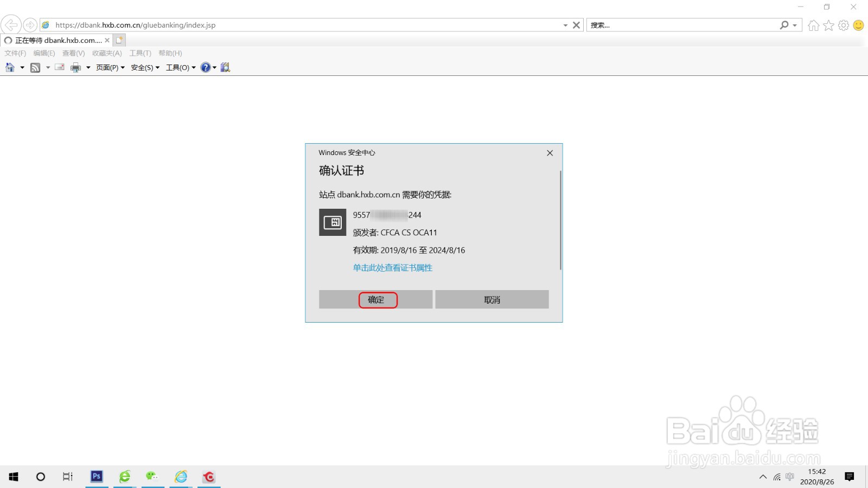The width and height of the screenshot is (868, 488).
Task: Open the 工具(O) dropdown menu
Action: click(x=181, y=67)
